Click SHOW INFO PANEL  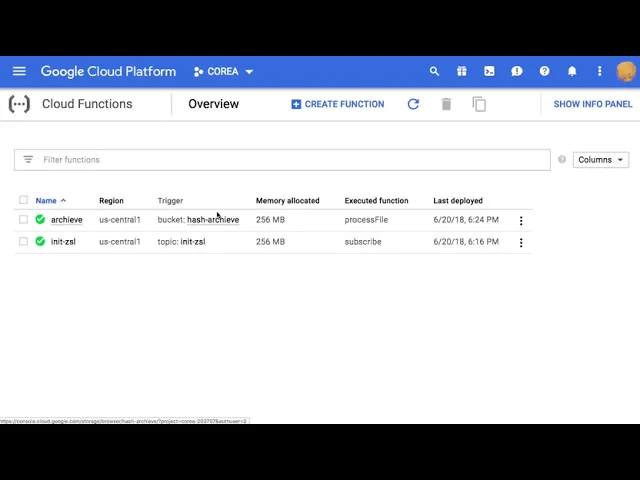click(593, 104)
